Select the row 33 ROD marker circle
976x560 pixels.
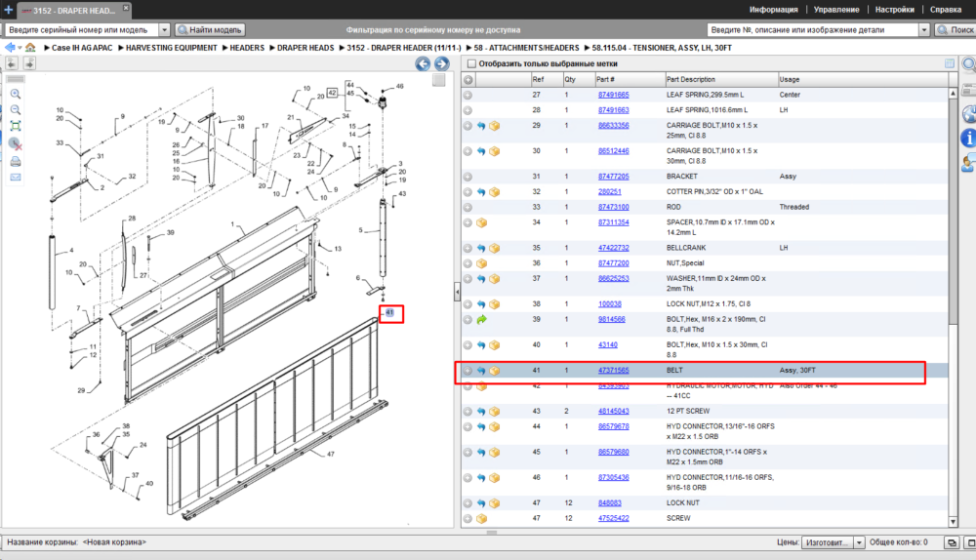click(x=468, y=207)
